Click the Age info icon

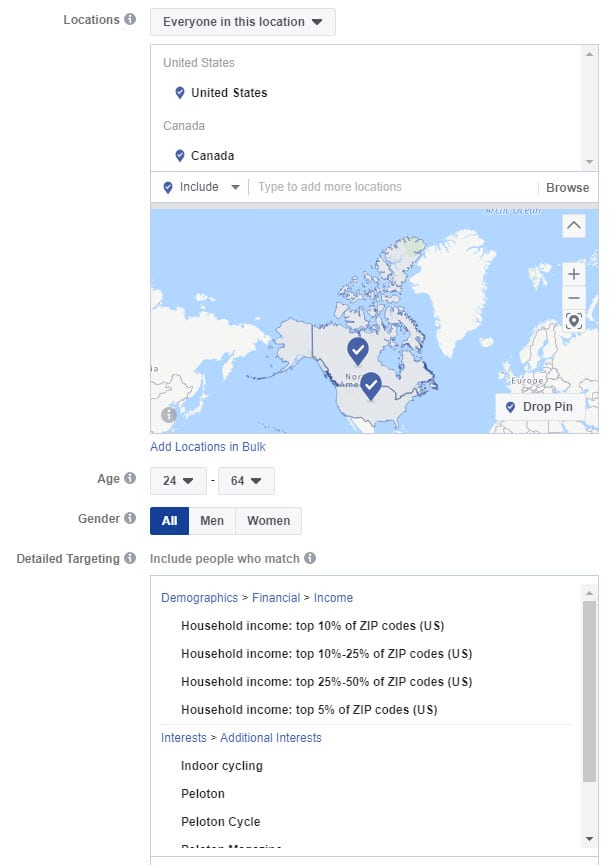tap(130, 478)
